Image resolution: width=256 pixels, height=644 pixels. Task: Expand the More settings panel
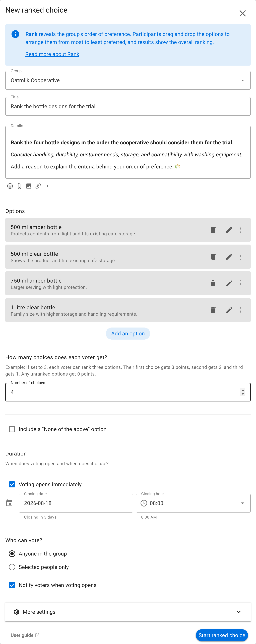128,612
